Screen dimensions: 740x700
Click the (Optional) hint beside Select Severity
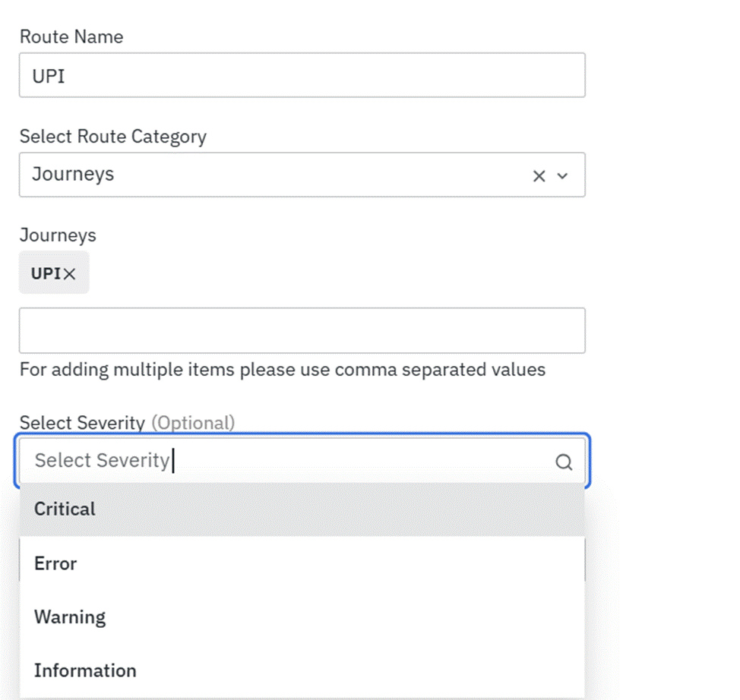tap(193, 423)
